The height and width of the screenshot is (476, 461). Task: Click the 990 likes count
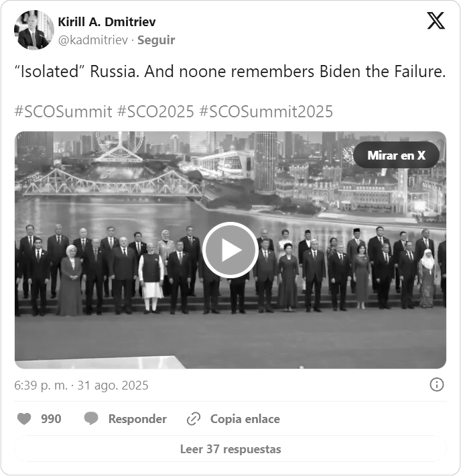point(51,419)
